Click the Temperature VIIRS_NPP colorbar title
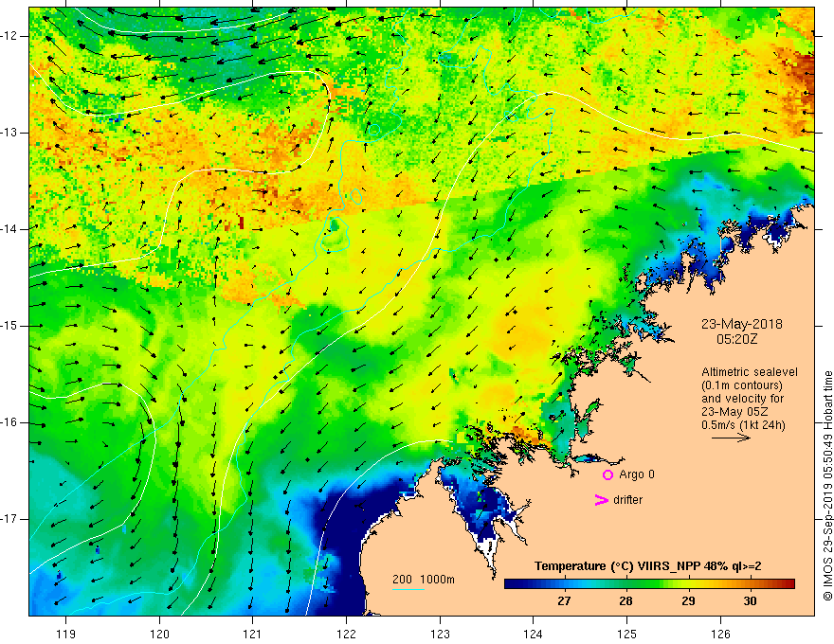Screen dimensions: 834x644 [x=648, y=566]
